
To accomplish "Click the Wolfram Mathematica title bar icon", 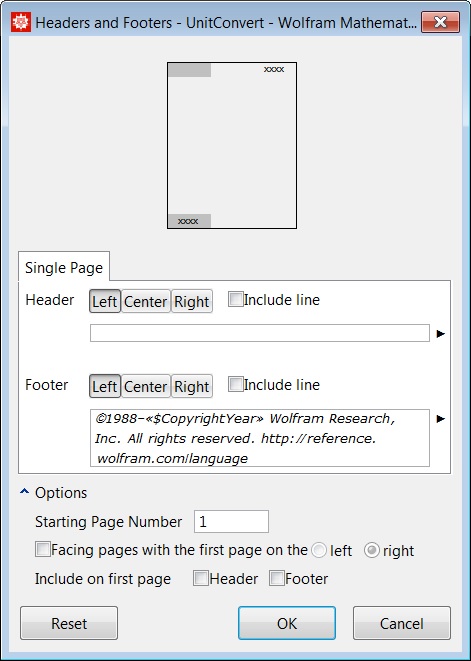I will tap(20, 22).
